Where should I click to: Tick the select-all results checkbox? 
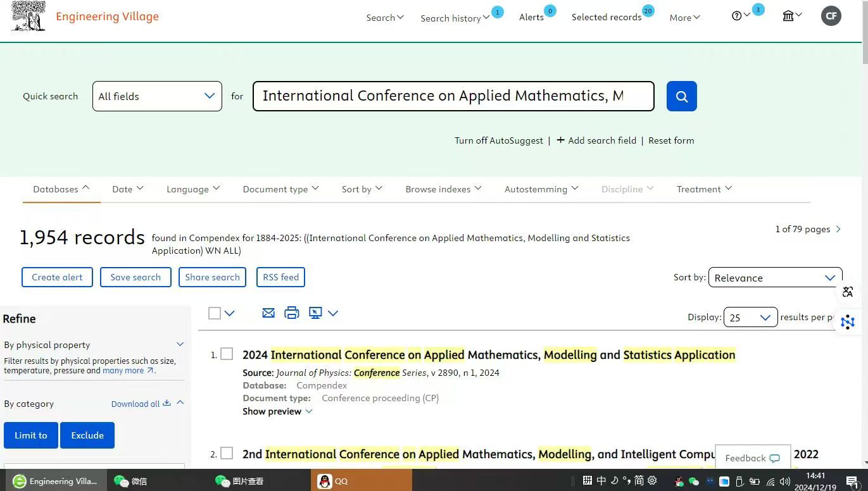coord(215,313)
